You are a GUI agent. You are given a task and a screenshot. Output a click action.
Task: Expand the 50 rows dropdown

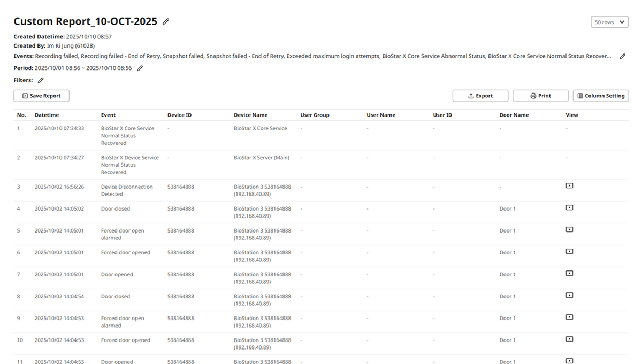click(609, 22)
